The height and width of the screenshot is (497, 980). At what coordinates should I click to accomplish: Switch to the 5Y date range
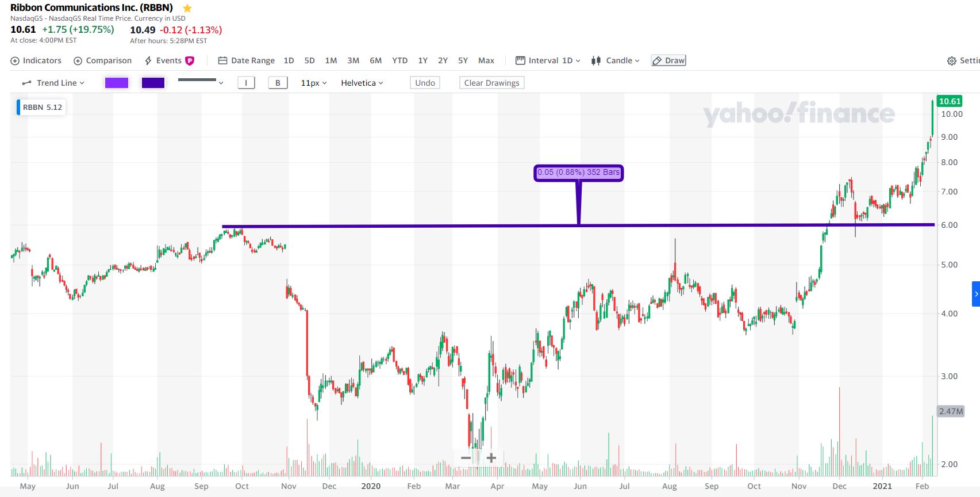[463, 60]
